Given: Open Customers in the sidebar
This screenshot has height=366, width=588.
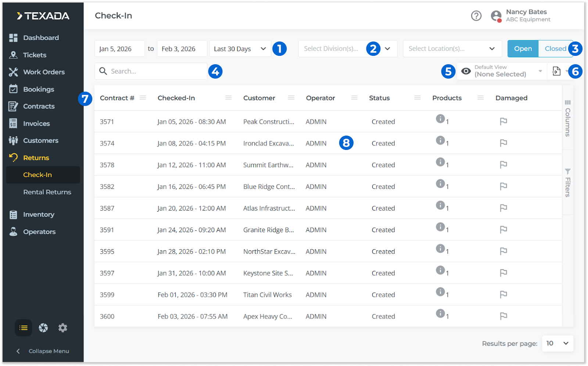Looking at the screenshot, I should pos(40,141).
